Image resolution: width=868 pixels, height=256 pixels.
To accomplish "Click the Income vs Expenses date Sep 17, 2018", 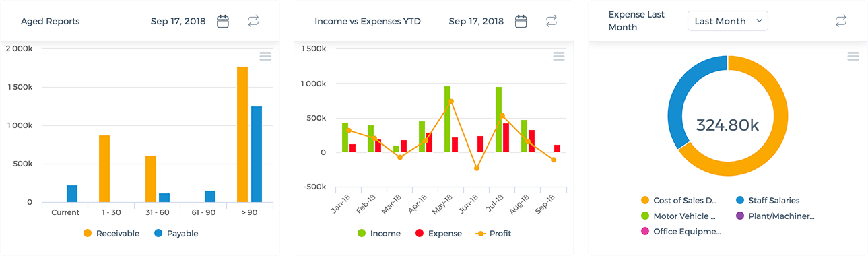I will 476,21.
